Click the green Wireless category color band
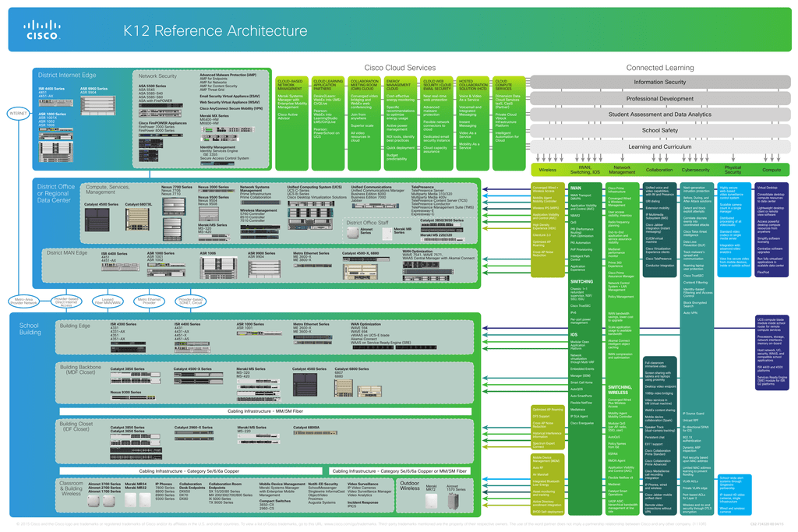Viewport: 798px width, 532px height. click(x=548, y=169)
